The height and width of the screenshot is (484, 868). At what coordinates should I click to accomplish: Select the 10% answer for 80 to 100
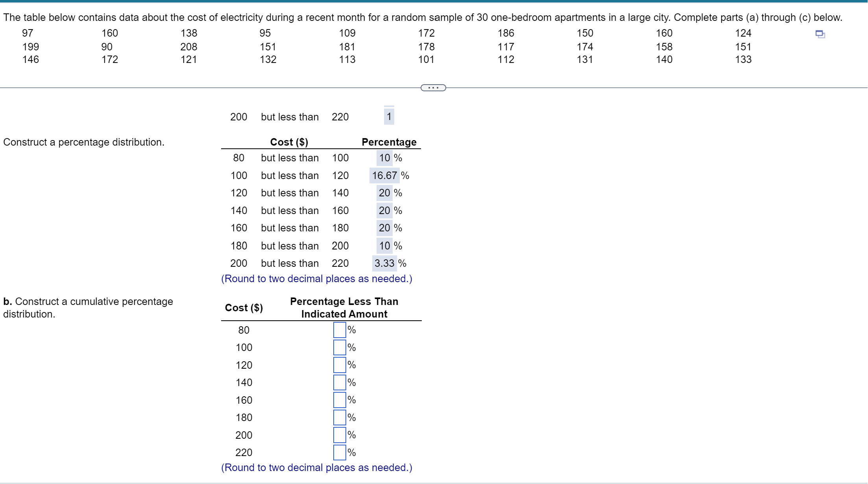tap(384, 158)
